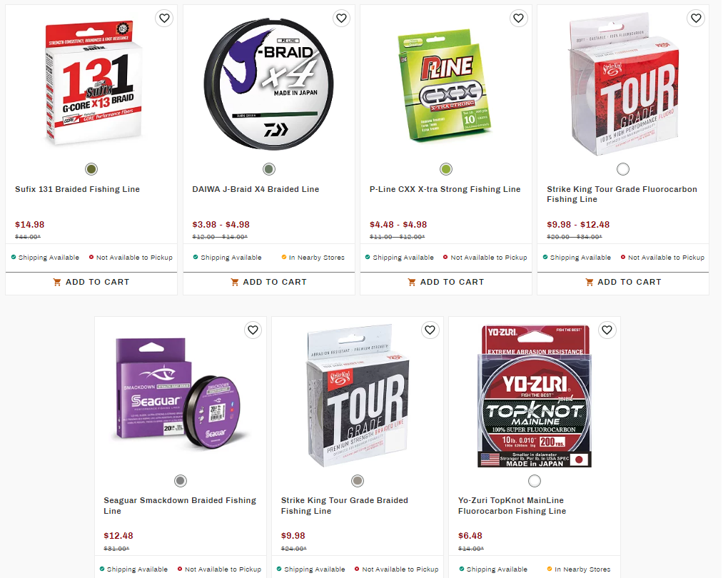
Task: Select dark green swatch under Sufix 131
Action: click(91, 169)
